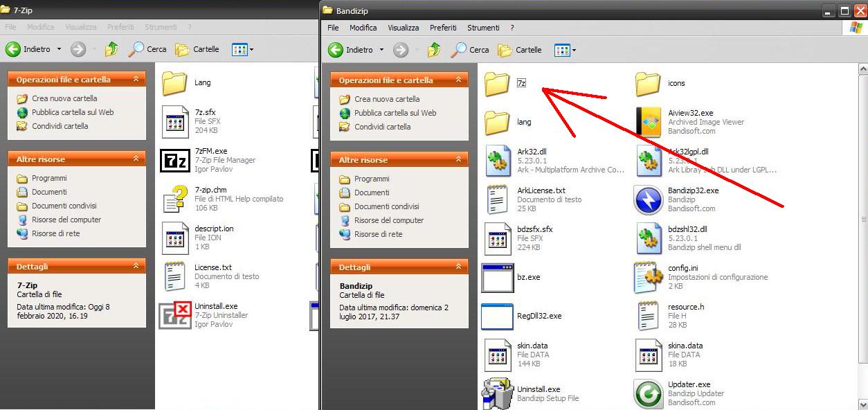Toggle Cartelle folders pane in Bandizip window
This screenshot has height=410, width=868.
pyautogui.click(x=520, y=50)
